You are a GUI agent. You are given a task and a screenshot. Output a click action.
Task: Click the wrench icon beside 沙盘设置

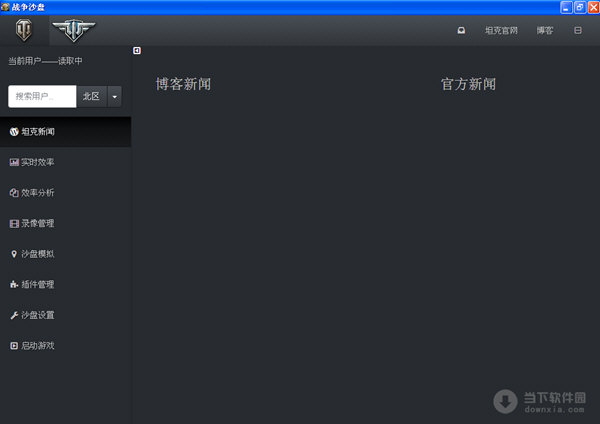tap(14, 315)
